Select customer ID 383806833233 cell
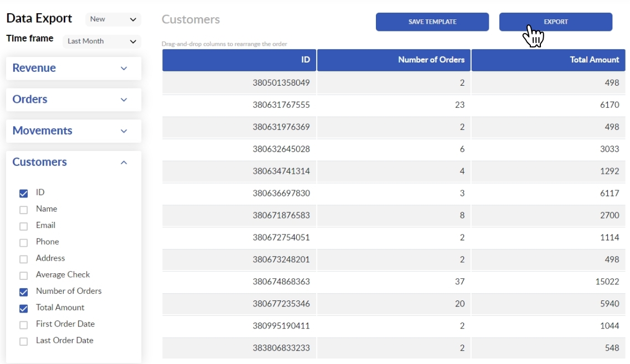The height and width of the screenshot is (364, 630). pyautogui.click(x=239, y=348)
